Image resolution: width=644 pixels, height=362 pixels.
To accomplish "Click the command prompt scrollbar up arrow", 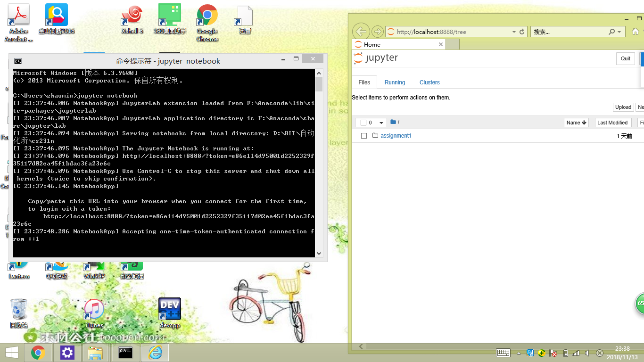I will tap(319, 73).
